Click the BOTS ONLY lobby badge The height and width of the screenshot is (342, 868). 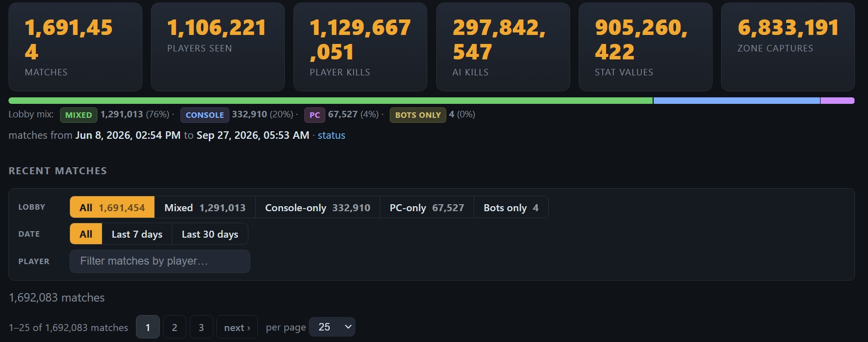pyautogui.click(x=418, y=115)
